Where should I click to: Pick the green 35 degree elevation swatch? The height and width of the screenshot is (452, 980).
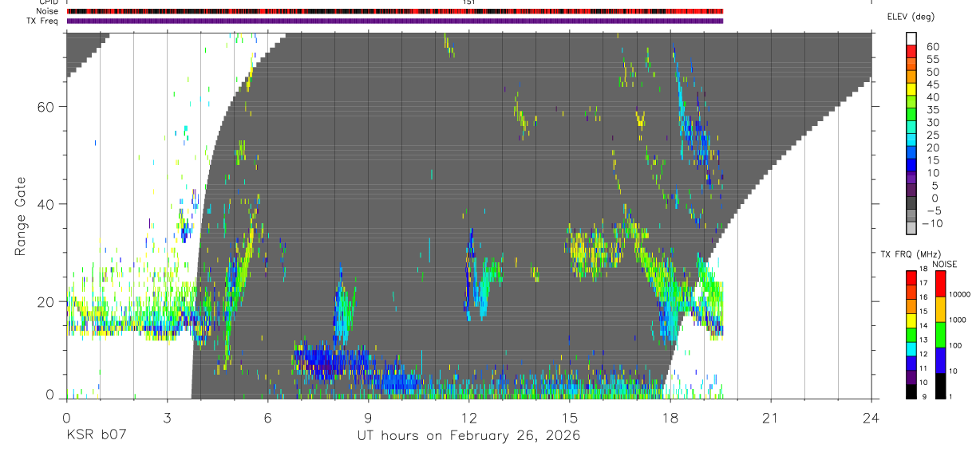pyautogui.click(x=911, y=116)
